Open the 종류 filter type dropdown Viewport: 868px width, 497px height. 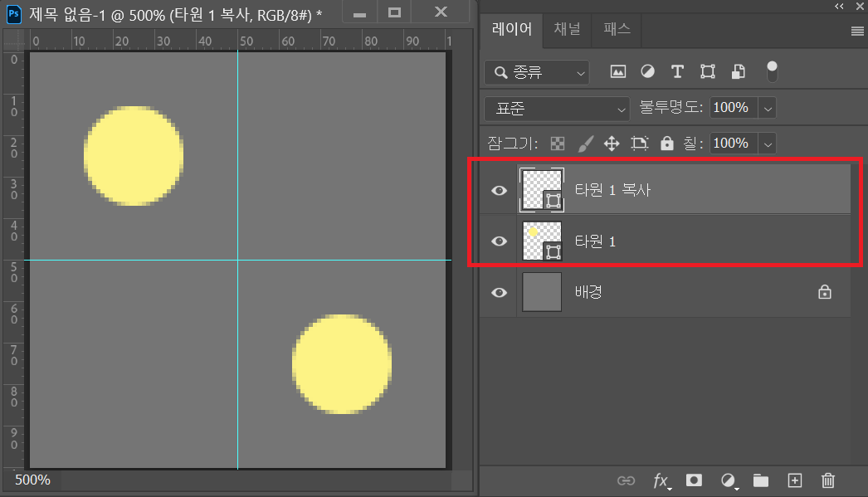pyautogui.click(x=536, y=72)
